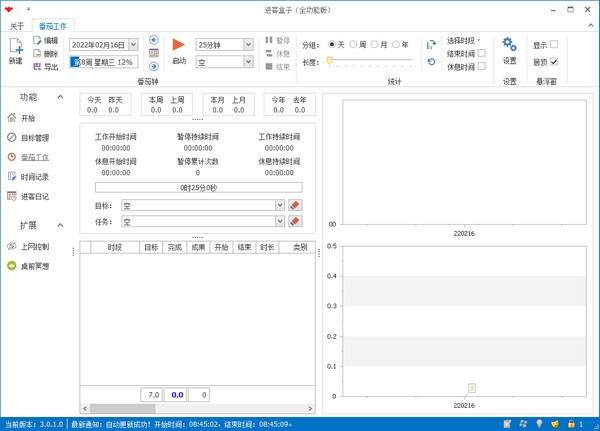The image size is (600, 431).
Task: Open 上网控制 in the extensions list
Action: [34, 247]
